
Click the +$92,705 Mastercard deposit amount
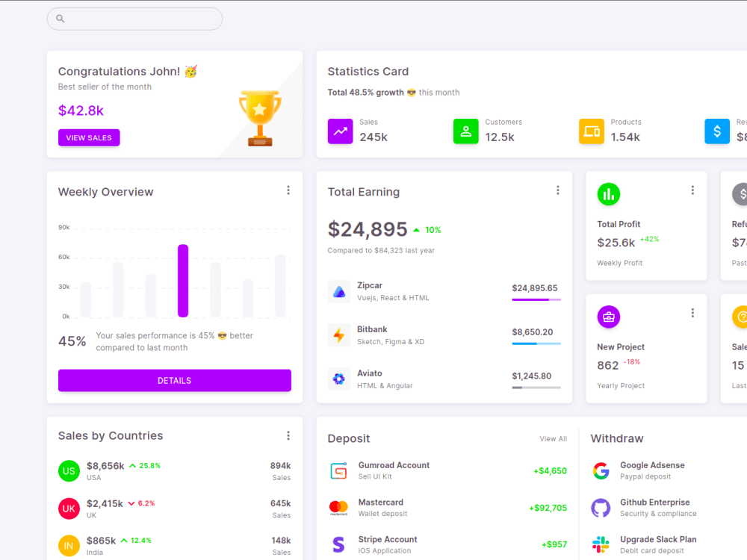pyautogui.click(x=548, y=508)
